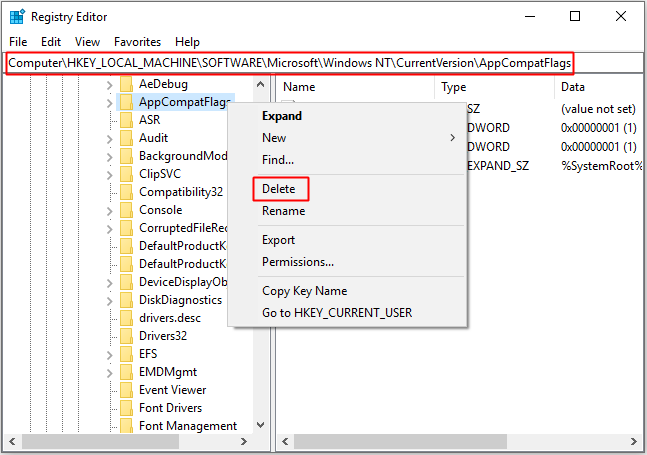This screenshot has width=647, height=455.
Task: Select the Drivers32 folder icon
Action: tap(126, 336)
